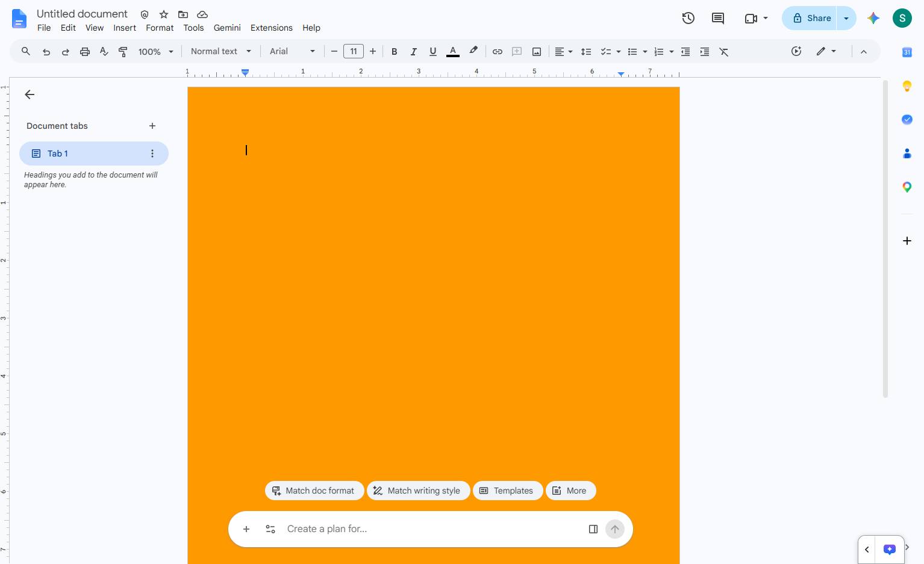
Task: Expand the Share options arrow
Action: tap(846, 18)
